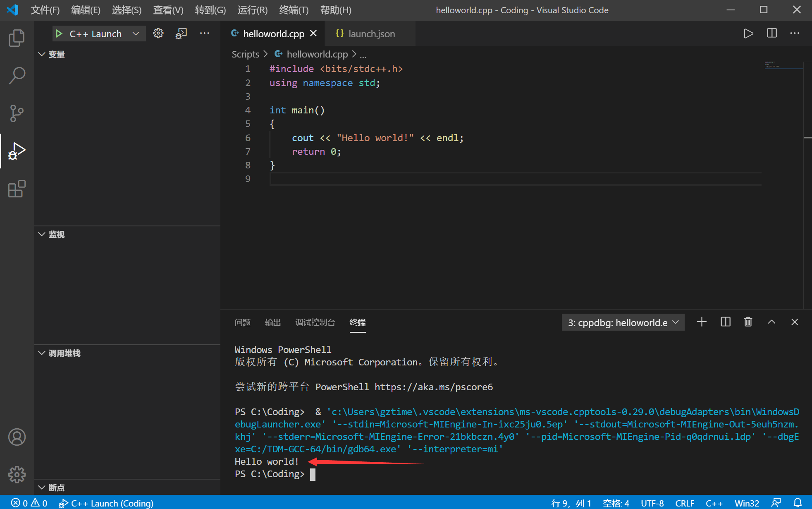
Task: Open the Source Control view icon
Action: [17, 113]
